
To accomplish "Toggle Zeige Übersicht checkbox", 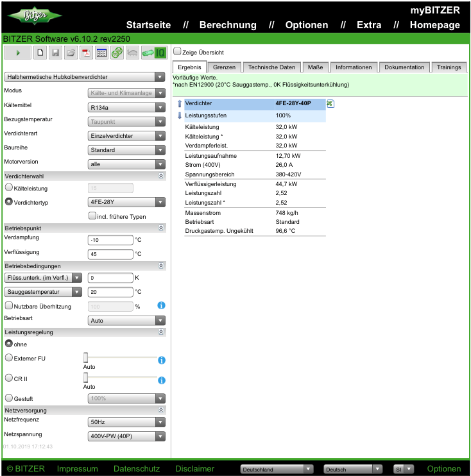I will pos(177,51).
